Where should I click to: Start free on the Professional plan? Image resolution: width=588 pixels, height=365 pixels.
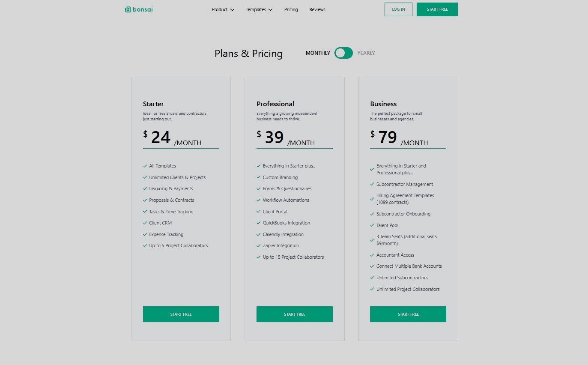[295, 314]
